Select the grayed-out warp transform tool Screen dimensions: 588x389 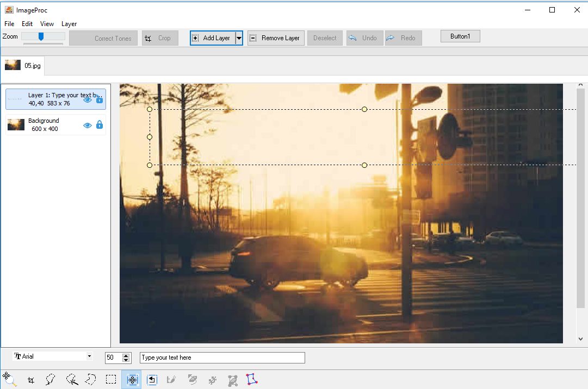pos(233,380)
